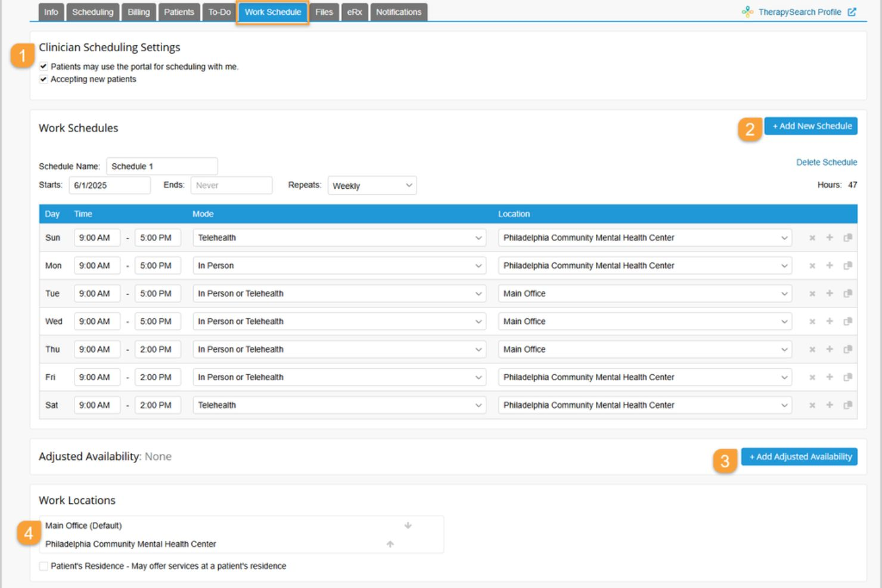Remove the Fri row with x icon
Viewport: 882px width, 588px height.
pos(812,377)
